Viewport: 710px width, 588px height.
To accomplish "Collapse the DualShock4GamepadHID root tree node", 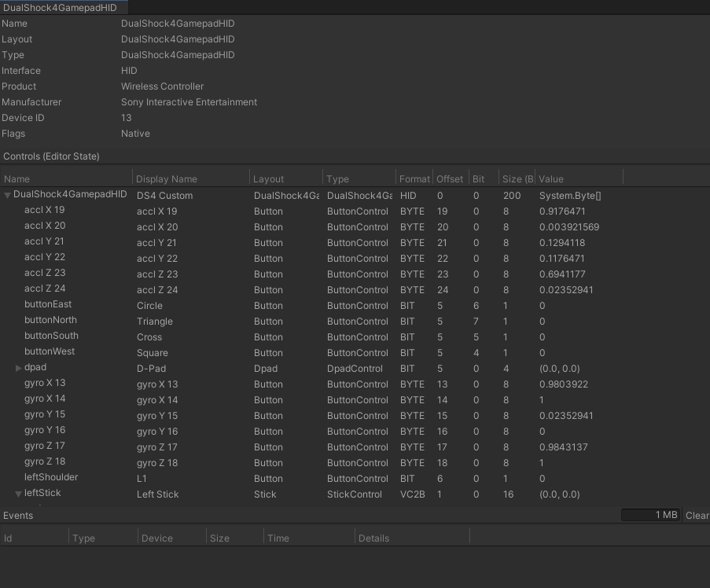I will pyautogui.click(x=7, y=196).
